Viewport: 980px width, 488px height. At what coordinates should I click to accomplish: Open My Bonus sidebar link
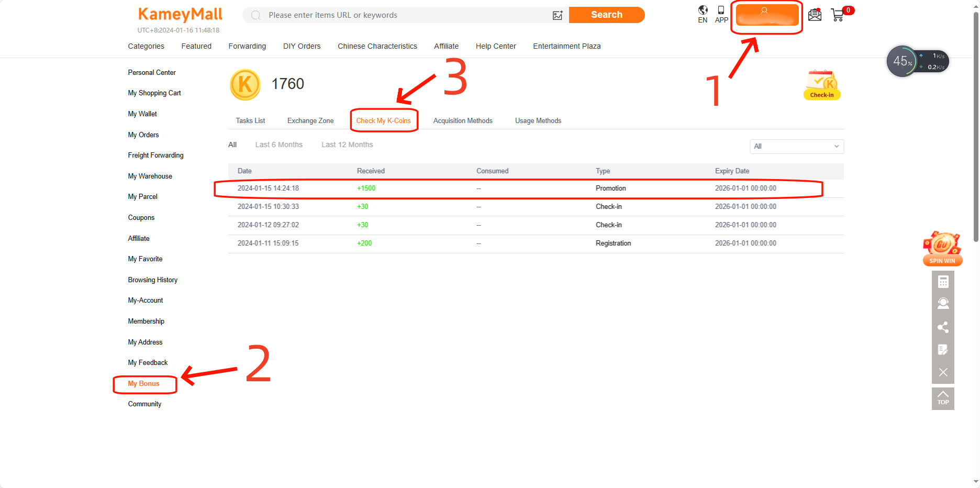coord(144,384)
